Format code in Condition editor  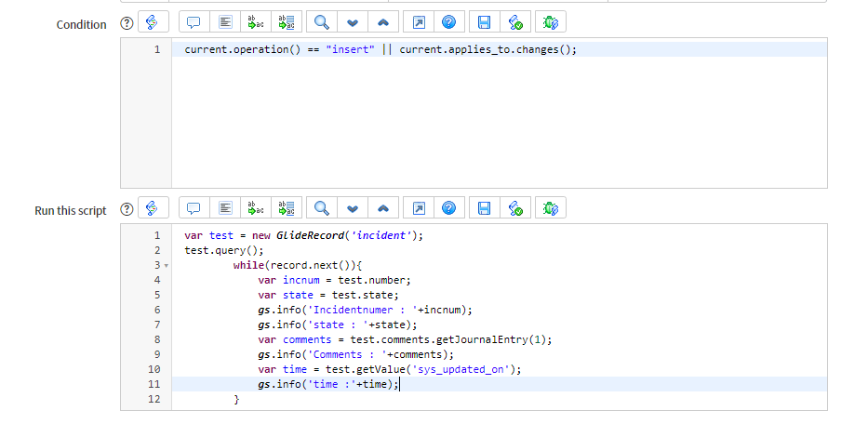[x=225, y=23]
